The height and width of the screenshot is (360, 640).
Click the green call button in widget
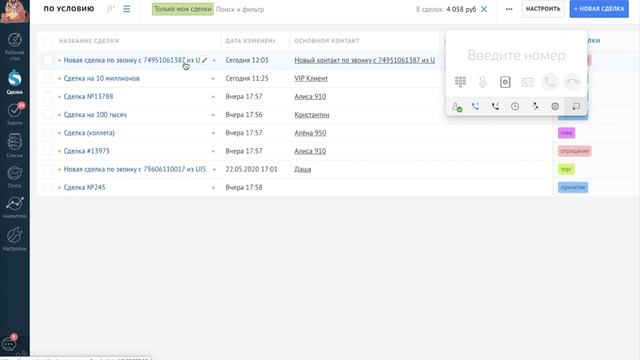click(x=550, y=82)
